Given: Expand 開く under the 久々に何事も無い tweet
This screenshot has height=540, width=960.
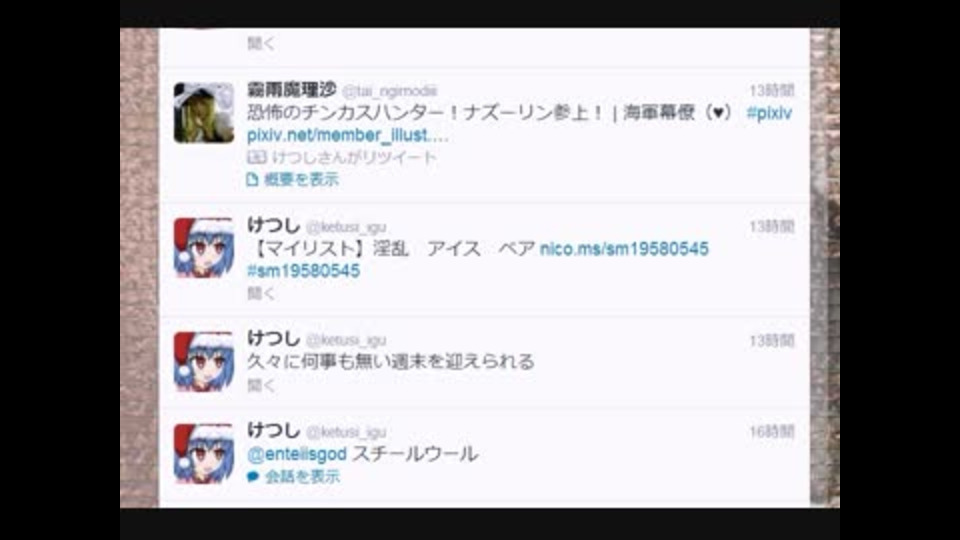Looking at the screenshot, I should (x=261, y=385).
